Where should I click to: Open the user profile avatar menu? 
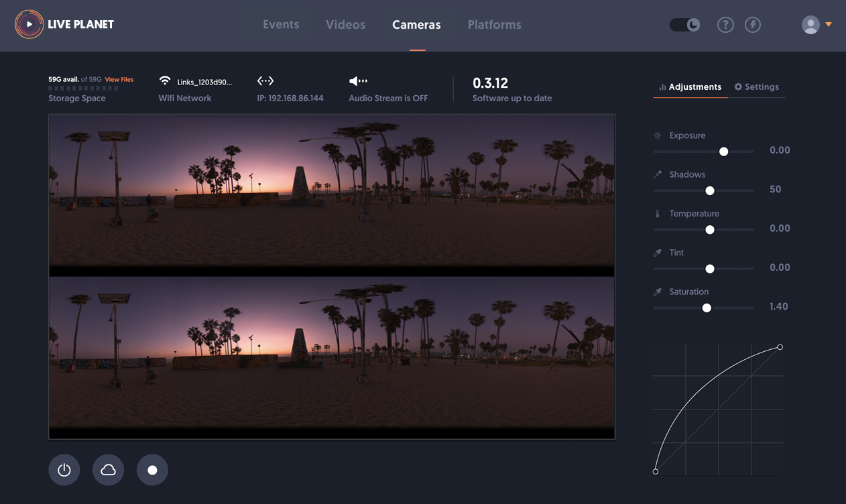[810, 25]
